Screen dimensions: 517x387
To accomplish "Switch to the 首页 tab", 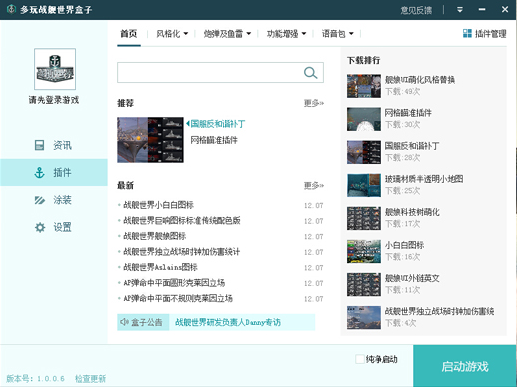I will pyautogui.click(x=129, y=34).
